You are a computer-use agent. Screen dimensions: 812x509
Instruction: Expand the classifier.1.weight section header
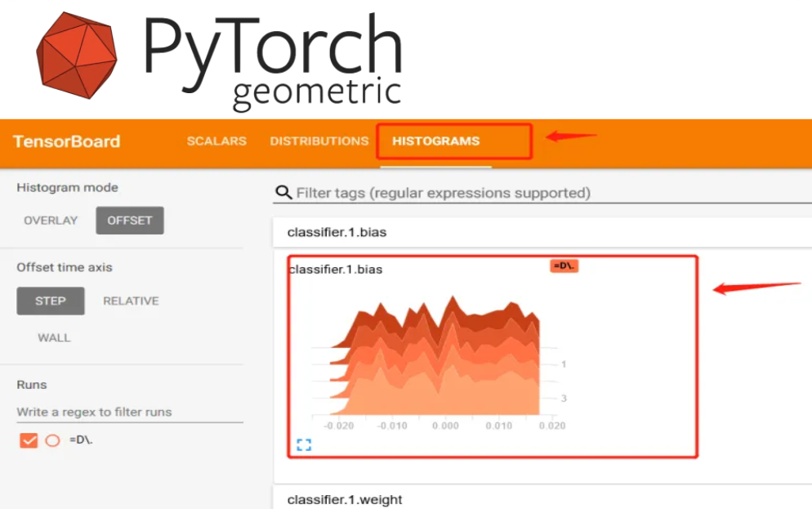click(x=542, y=497)
